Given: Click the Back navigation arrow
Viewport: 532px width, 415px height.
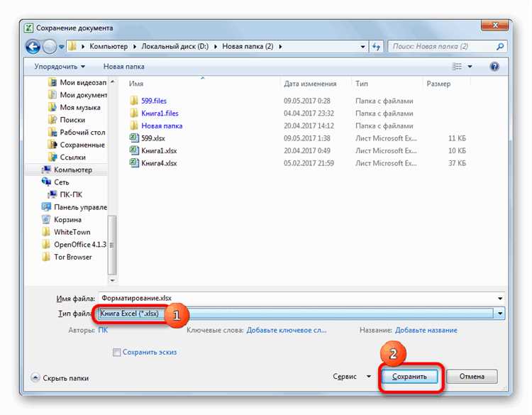Looking at the screenshot, I should (x=33, y=47).
